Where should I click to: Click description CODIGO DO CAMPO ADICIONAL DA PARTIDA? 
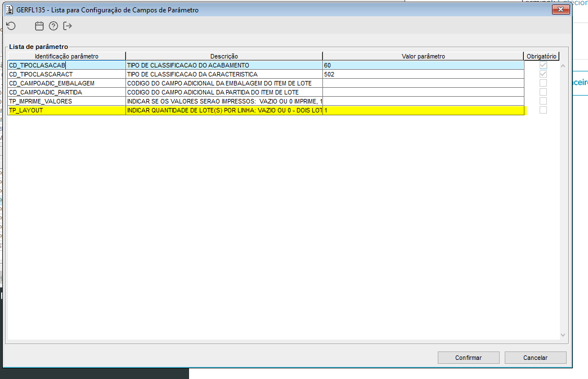tap(225, 92)
